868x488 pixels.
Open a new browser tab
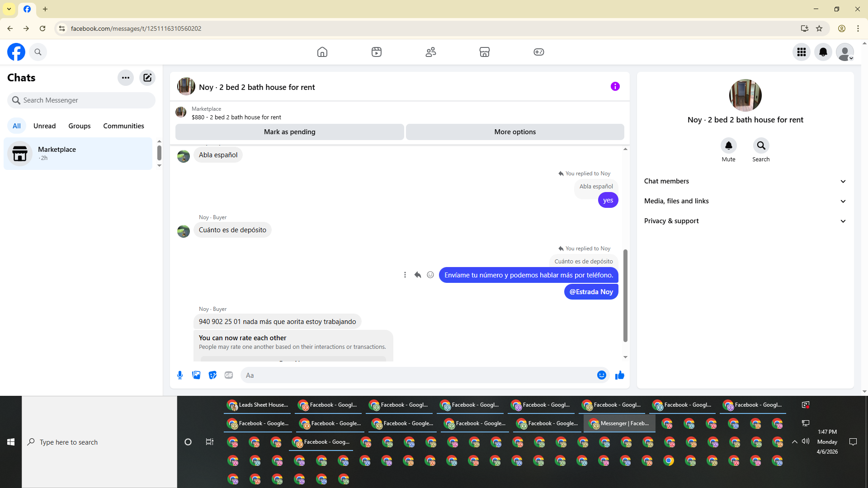coord(45,9)
